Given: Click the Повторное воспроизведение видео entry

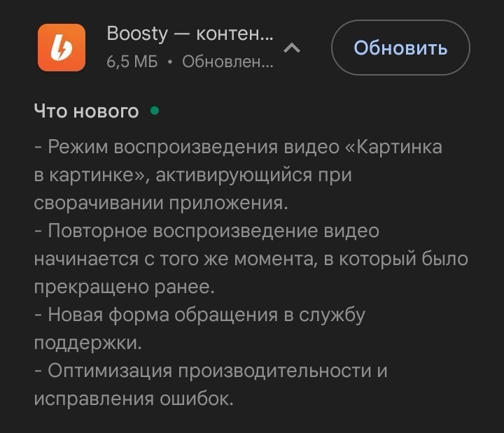Looking at the screenshot, I should (206, 231).
